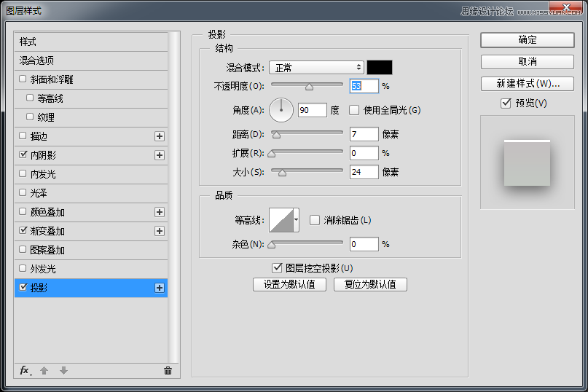Enable the 等高线 sub-option checkbox
The height and width of the screenshot is (392, 588).
click(x=30, y=98)
